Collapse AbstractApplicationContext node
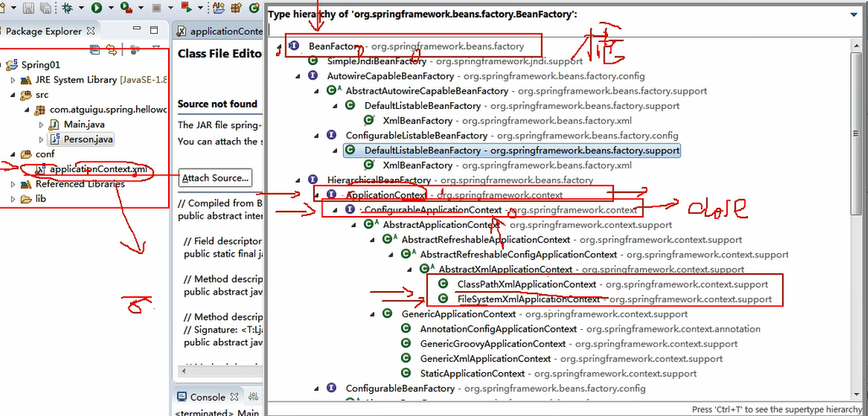868x416 pixels. [355, 225]
